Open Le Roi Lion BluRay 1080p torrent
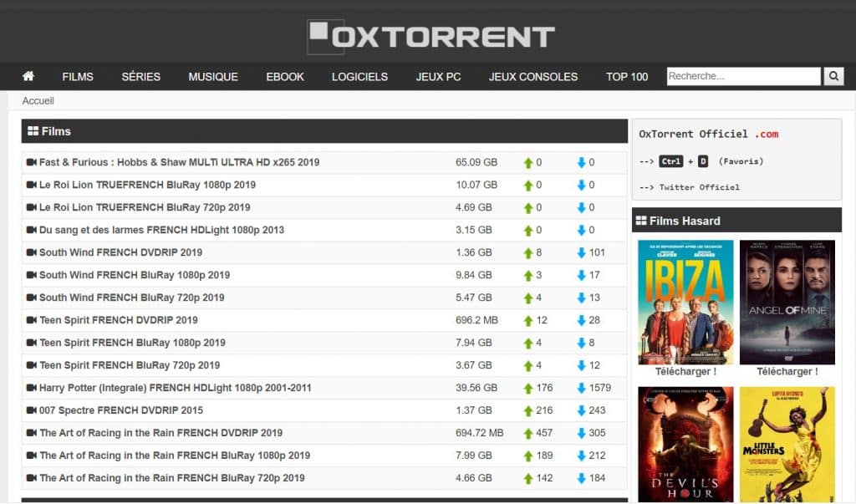The width and height of the screenshot is (856, 504). tap(147, 185)
